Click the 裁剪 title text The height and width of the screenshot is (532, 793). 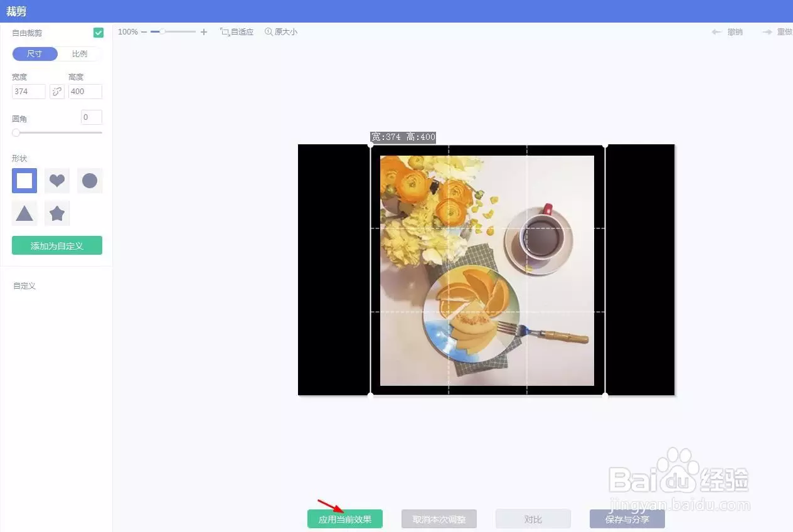click(16, 12)
